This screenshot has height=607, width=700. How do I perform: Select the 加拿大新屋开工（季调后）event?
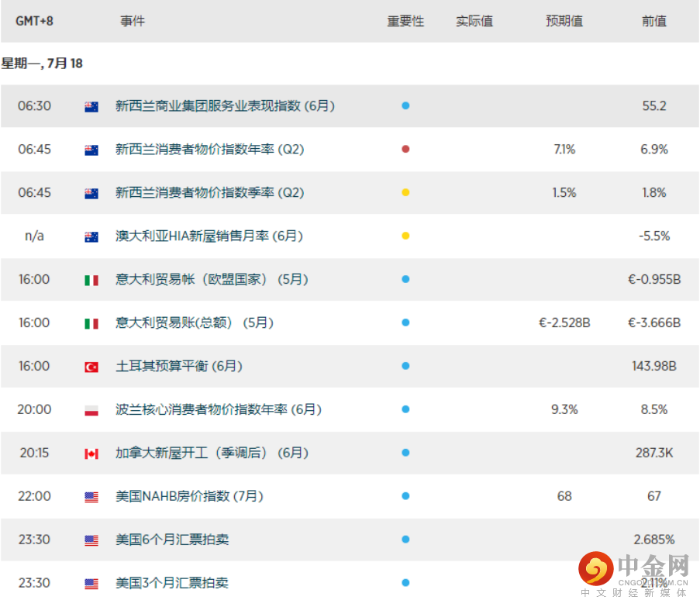pyautogui.click(x=212, y=452)
